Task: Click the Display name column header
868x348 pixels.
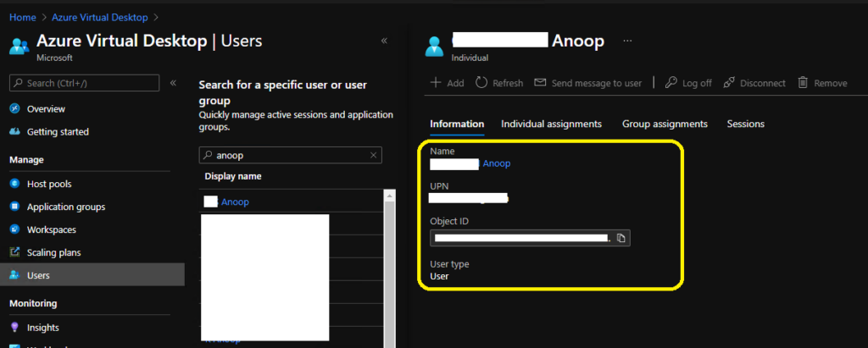Action: [x=233, y=176]
